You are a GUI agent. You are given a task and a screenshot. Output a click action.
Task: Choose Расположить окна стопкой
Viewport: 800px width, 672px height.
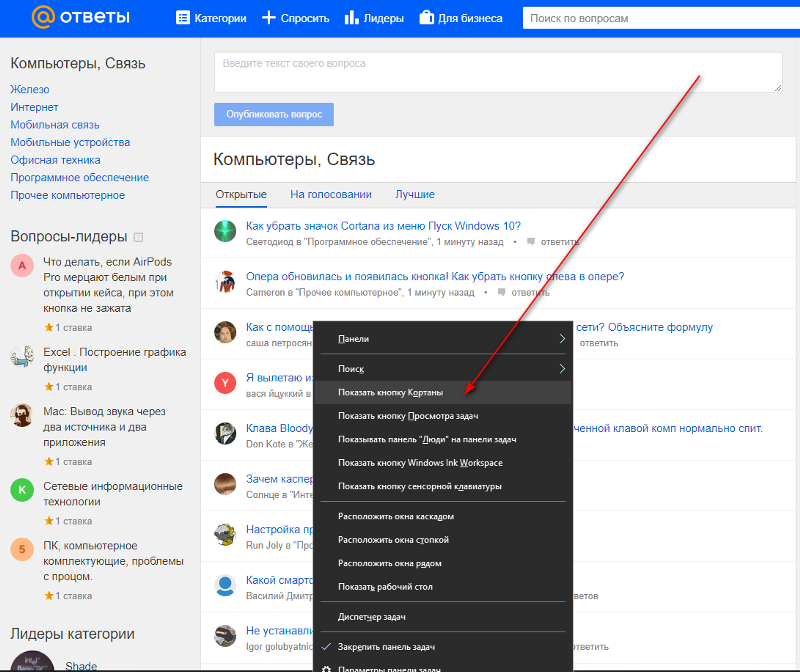pyautogui.click(x=442, y=540)
